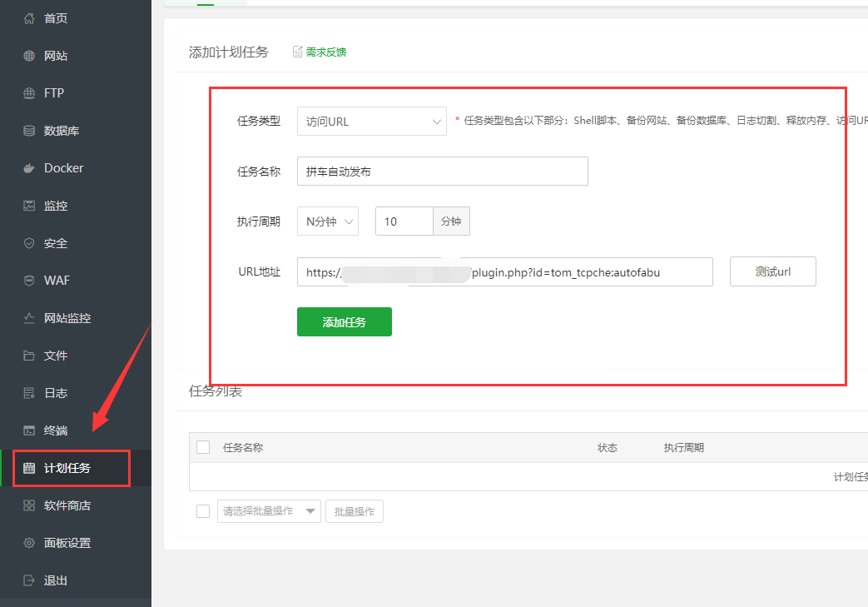Click the 状态 column header
The width and height of the screenshot is (868, 607).
[x=608, y=447]
